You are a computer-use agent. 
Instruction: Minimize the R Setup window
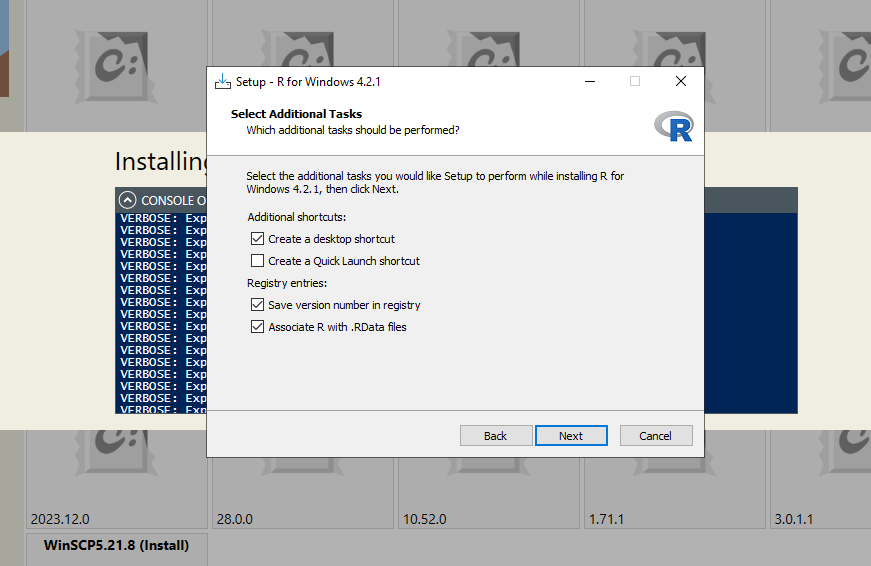click(x=590, y=82)
